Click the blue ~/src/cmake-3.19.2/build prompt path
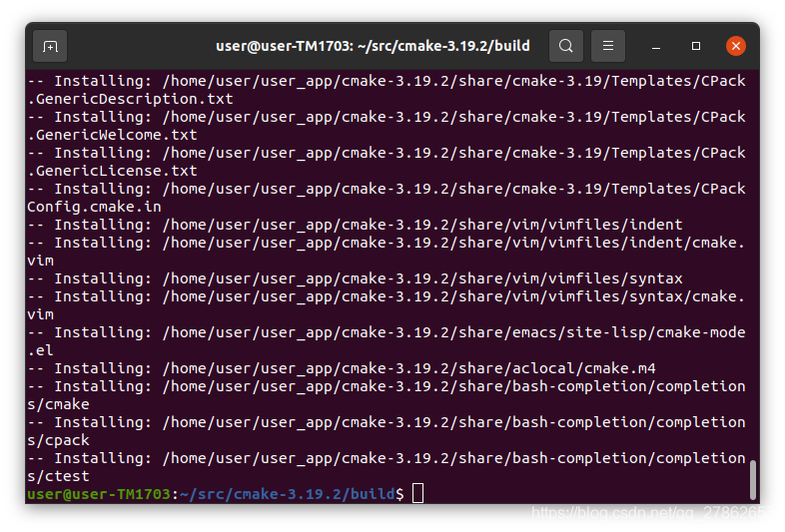 [288, 494]
